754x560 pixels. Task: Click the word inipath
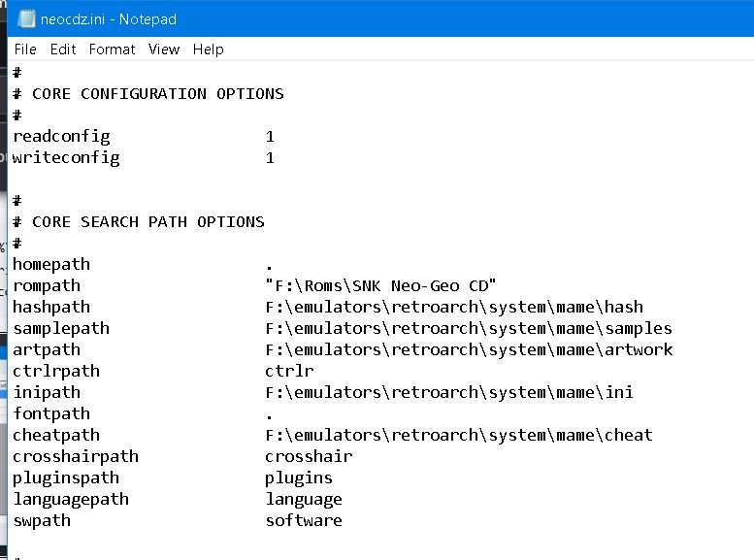click(x=47, y=393)
